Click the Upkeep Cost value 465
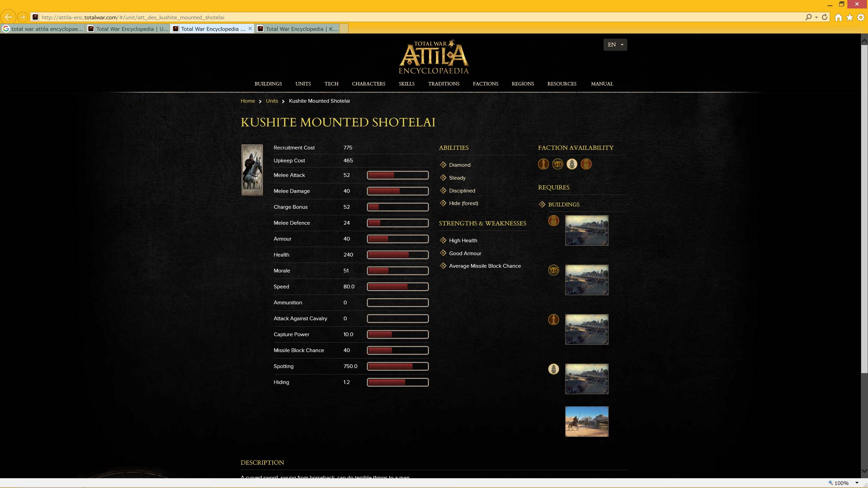 tap(348, 161)
